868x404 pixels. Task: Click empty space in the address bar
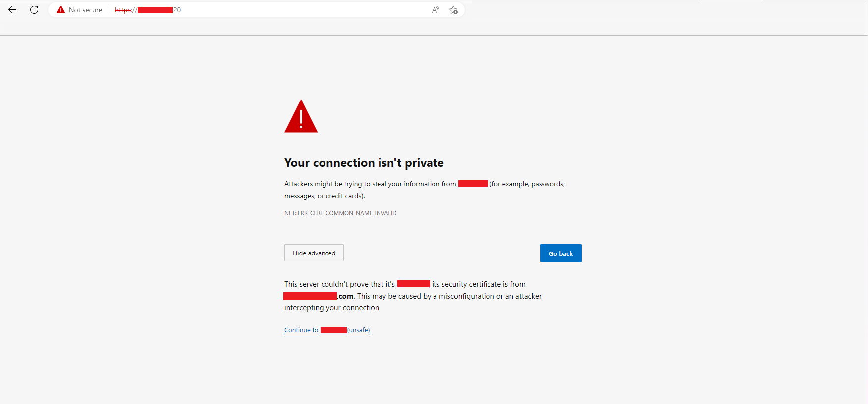coord(297,10)
